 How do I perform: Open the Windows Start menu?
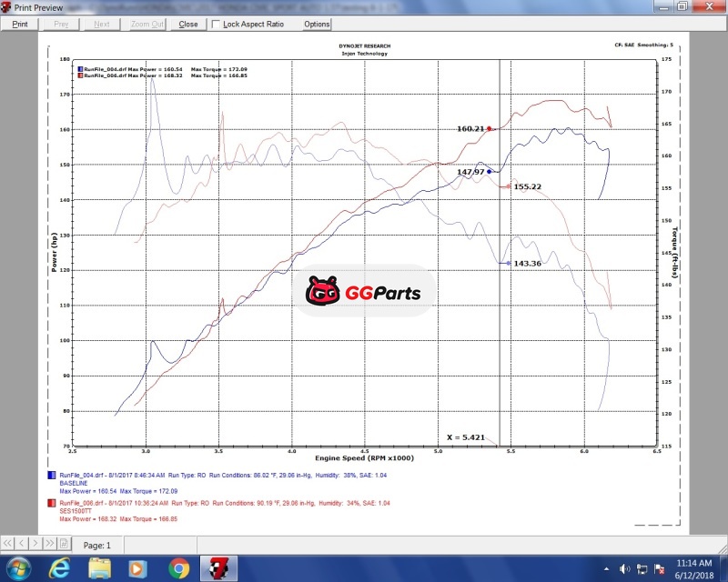click(x=18, y=569)
